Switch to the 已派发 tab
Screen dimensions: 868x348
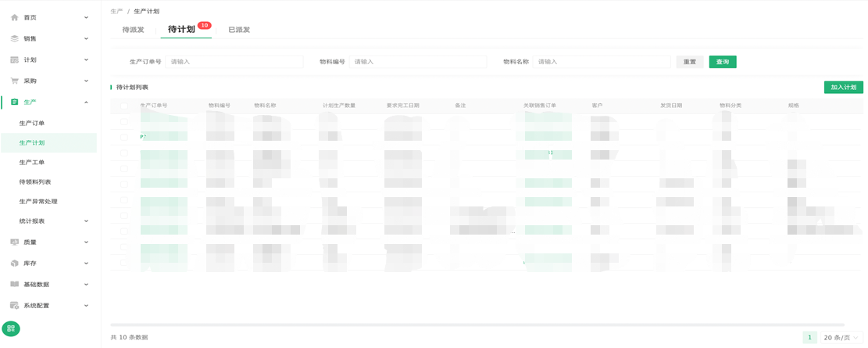(x=239, y=30)
